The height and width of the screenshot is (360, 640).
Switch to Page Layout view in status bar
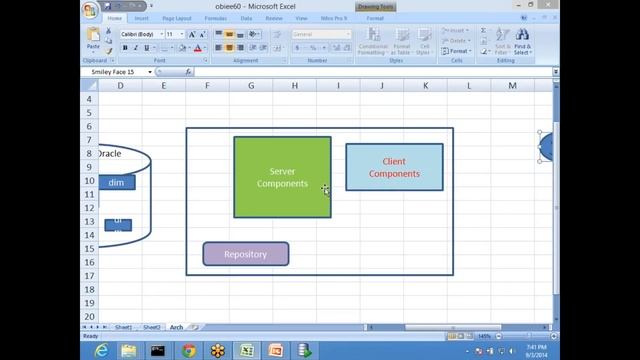pos(461,336)
